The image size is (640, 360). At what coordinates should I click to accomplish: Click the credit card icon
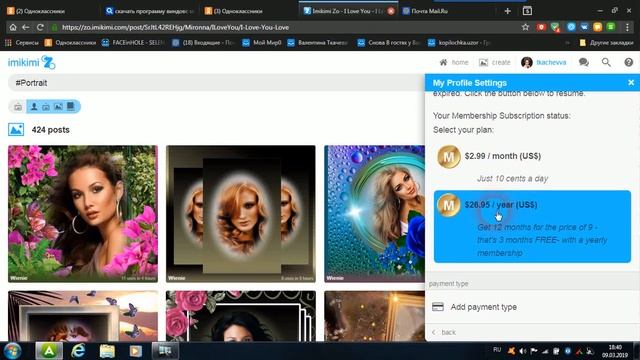(x=438, y=307)
